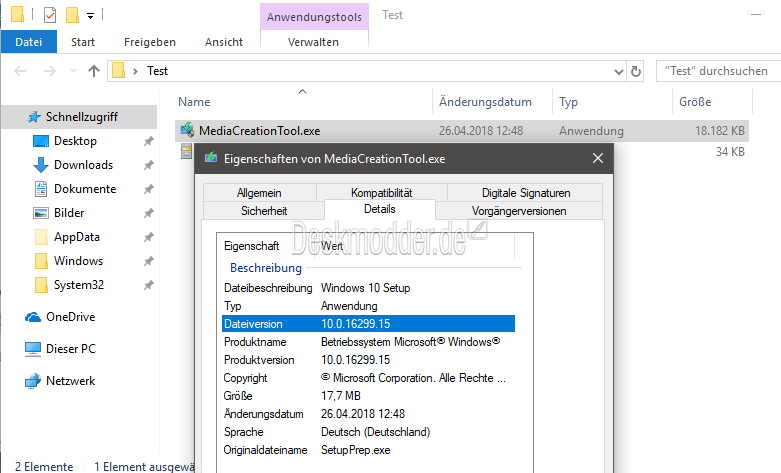This screenshot has height=473, width=781.
Task: Click the Bilder picture icon
Action: pyautogui.click(x=40, y=213)
